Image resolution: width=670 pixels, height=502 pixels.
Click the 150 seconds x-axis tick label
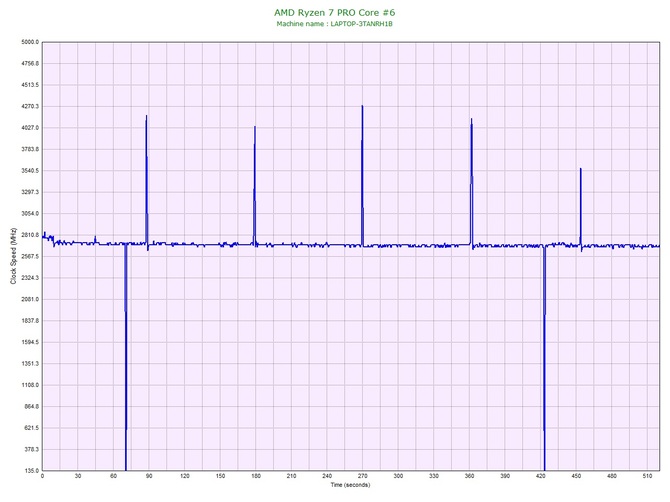(x=220, y=476)
